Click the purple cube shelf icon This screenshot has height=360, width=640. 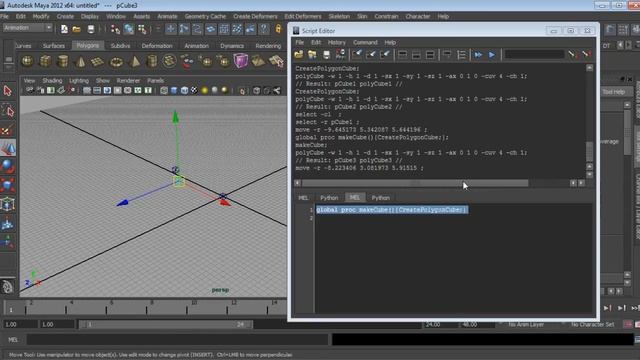(x=240, y=61)
